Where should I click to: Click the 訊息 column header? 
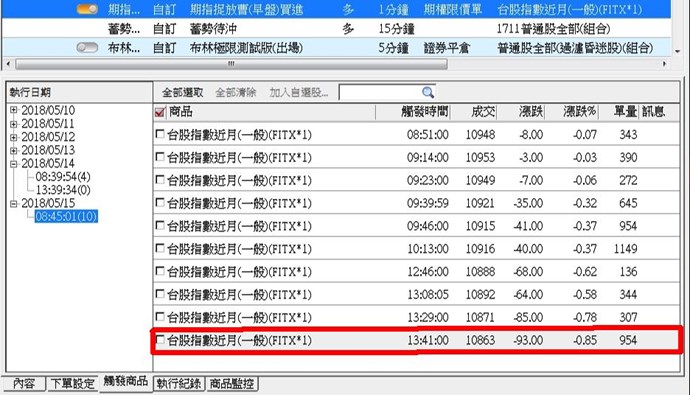click(653, 112)
